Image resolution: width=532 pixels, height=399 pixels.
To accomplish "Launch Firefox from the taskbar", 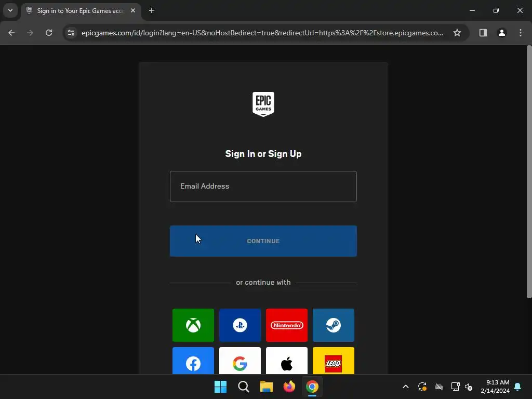I will pyautogui.click(x=289, y=387).
